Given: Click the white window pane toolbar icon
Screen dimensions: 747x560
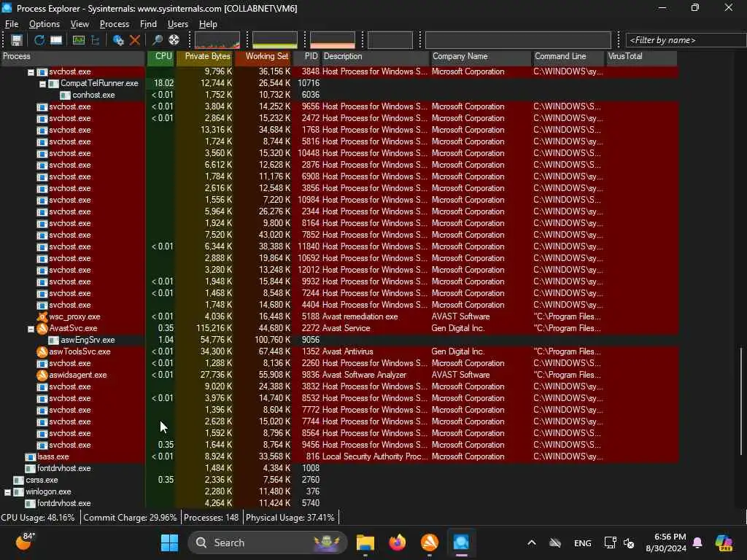Looking at the screenshot, I should [x=56, y=40].
